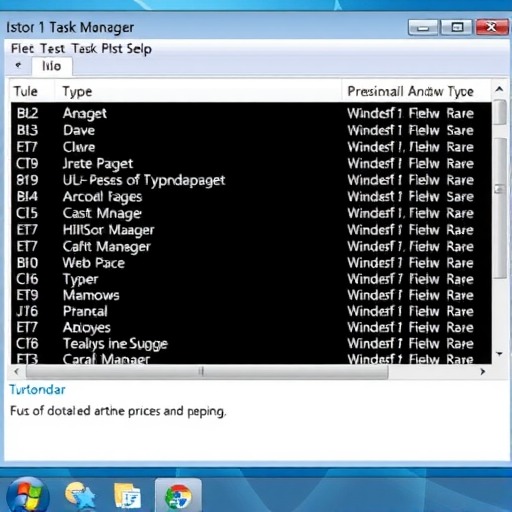Click the BI2 cell
This screenshot has width=512, height=512.
coord(27,113)
